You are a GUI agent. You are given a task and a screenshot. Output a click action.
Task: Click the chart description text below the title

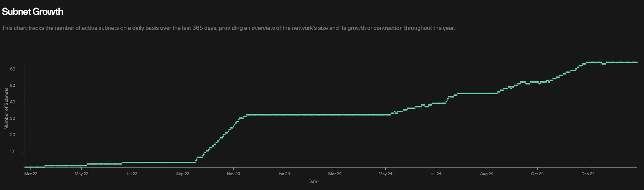[x=228, y=28]
